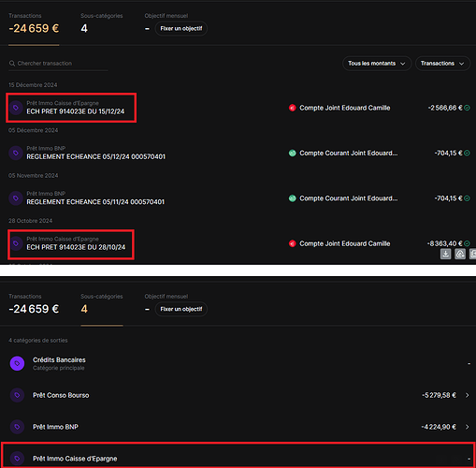Click the purple tag icon for Prêt Conso Bourso

(x=17, y=395)
